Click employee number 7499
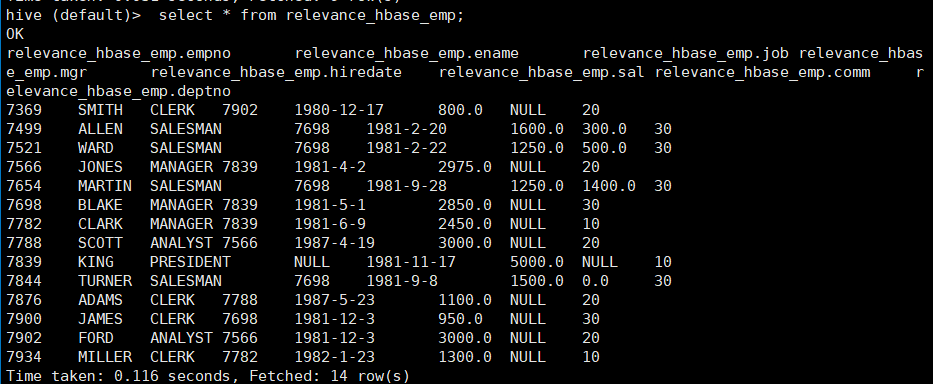This screenshot has height=384, width=933. click(24, 129)
